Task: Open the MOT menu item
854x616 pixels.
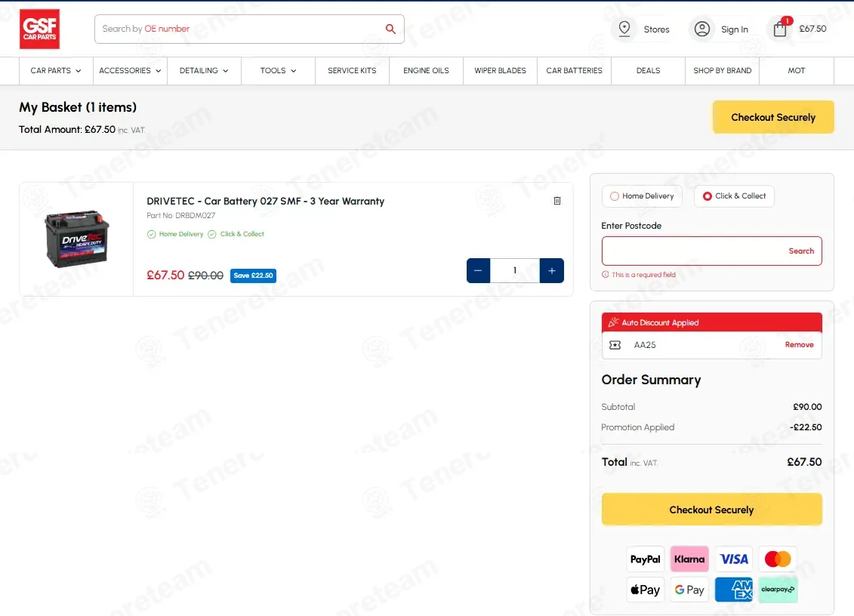Action: [797, 71]
